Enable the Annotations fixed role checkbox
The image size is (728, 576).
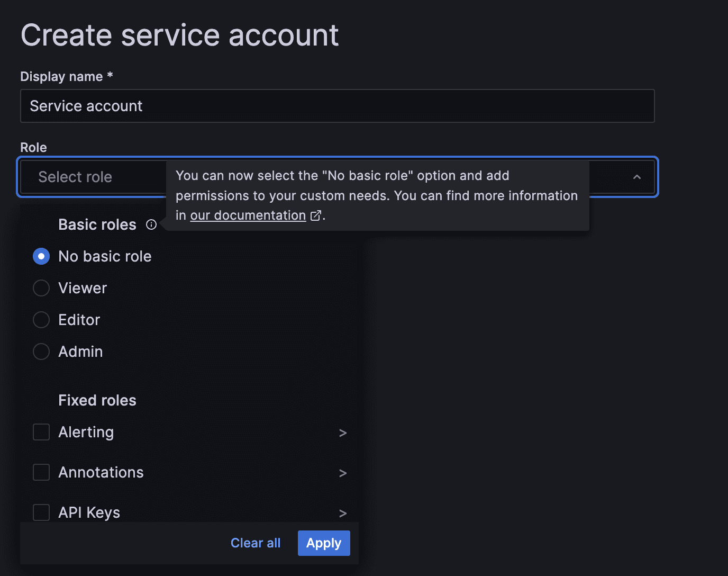click(41, 472)
